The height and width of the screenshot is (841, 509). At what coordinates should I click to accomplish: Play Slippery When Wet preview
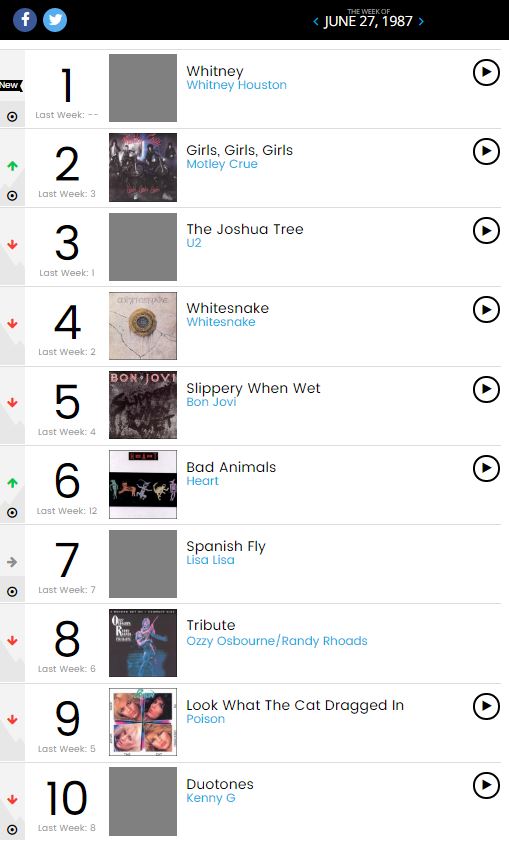(486, 389)
